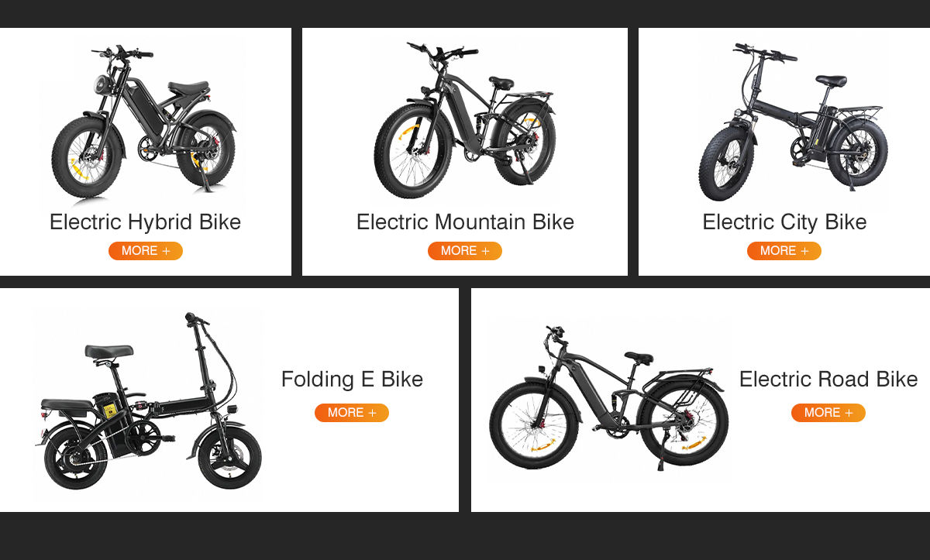
Task: Click MORE button beside Folding E Bike
Action: 351,413
